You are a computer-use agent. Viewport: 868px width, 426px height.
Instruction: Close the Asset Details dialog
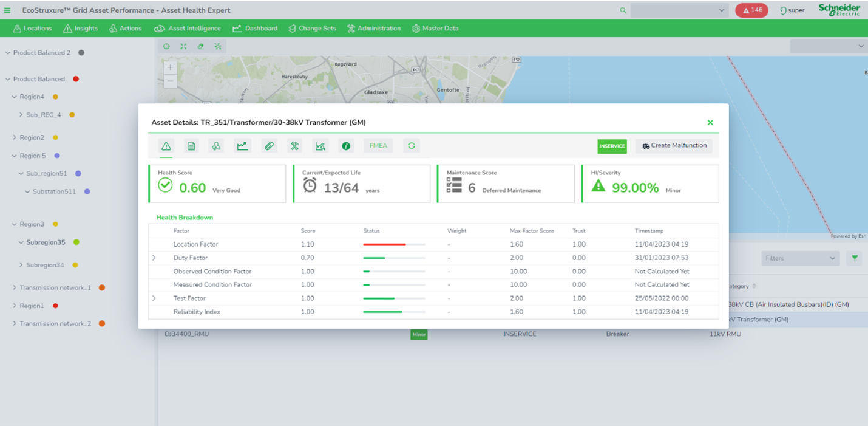[710, 122]
